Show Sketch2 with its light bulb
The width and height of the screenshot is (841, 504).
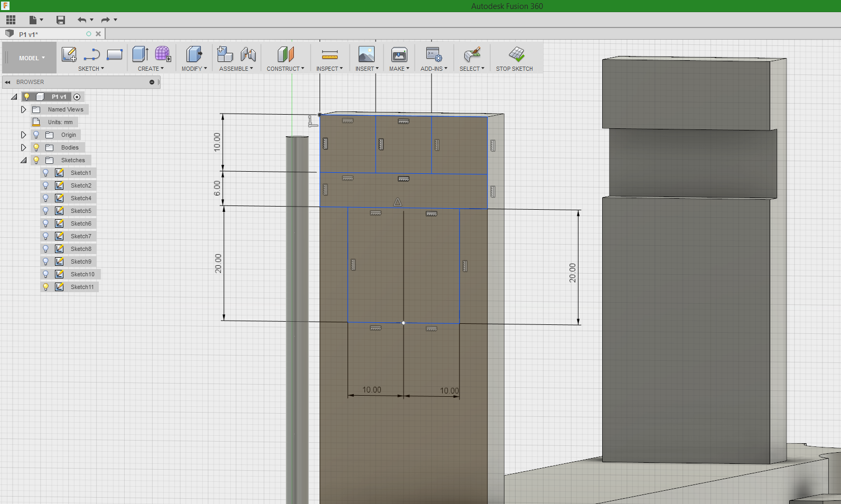point(45,185)
